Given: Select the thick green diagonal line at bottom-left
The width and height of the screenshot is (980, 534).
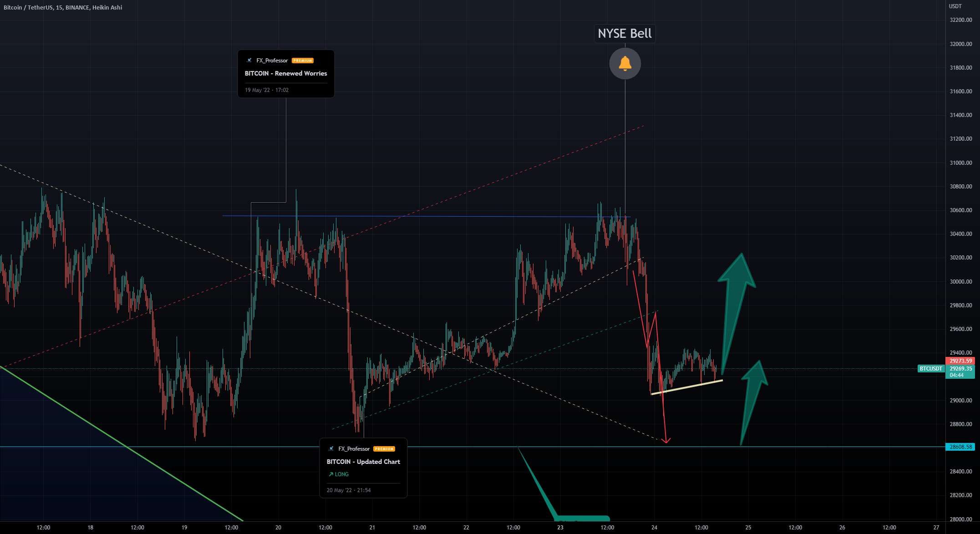Looking at the screenshot, I should click(x=122, y=444).
